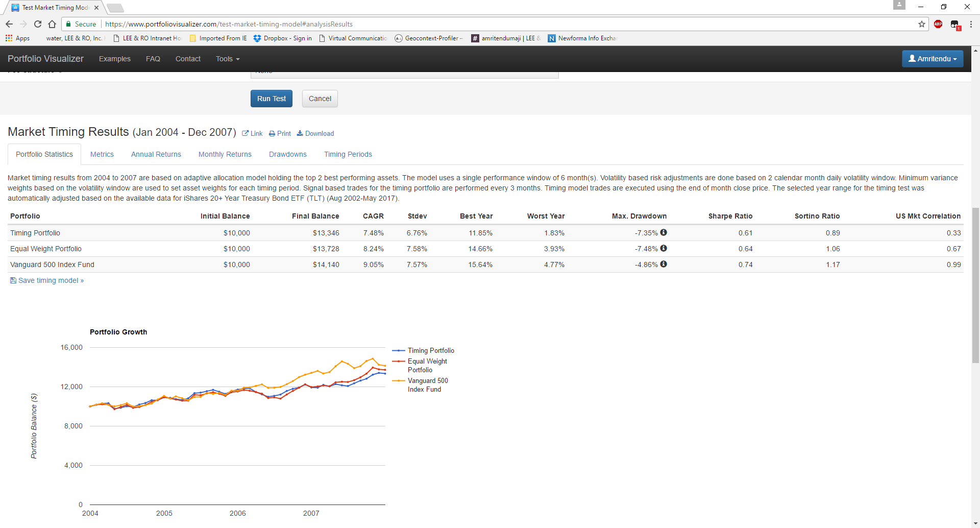Click Save timing model link
This screenshot has height=528, width=980.
click(x=47, y=280)
